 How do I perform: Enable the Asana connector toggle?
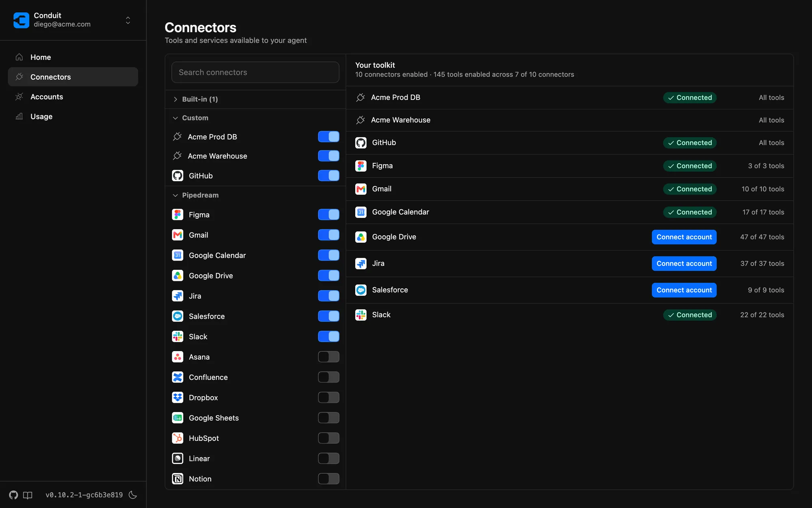[328, 357]
